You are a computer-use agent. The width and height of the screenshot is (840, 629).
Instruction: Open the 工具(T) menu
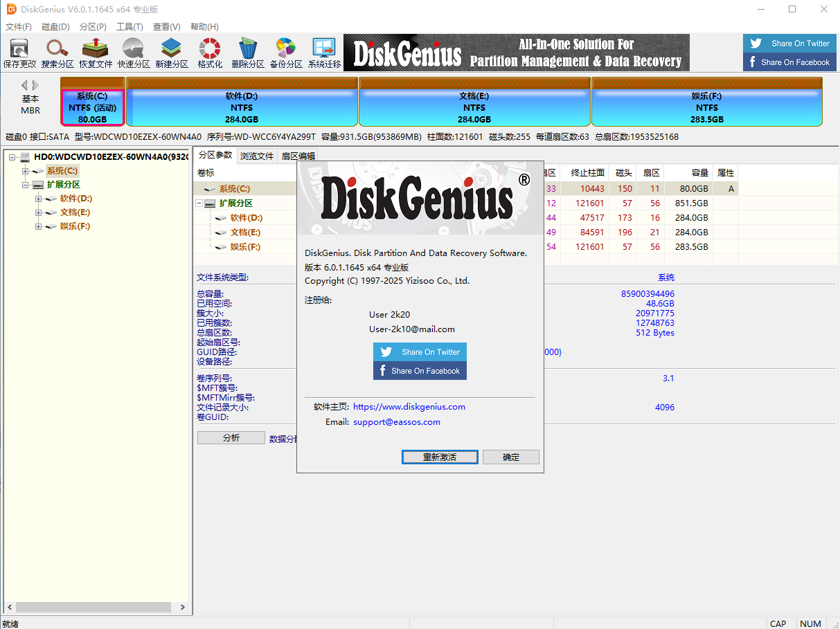[x=129, y=26]
